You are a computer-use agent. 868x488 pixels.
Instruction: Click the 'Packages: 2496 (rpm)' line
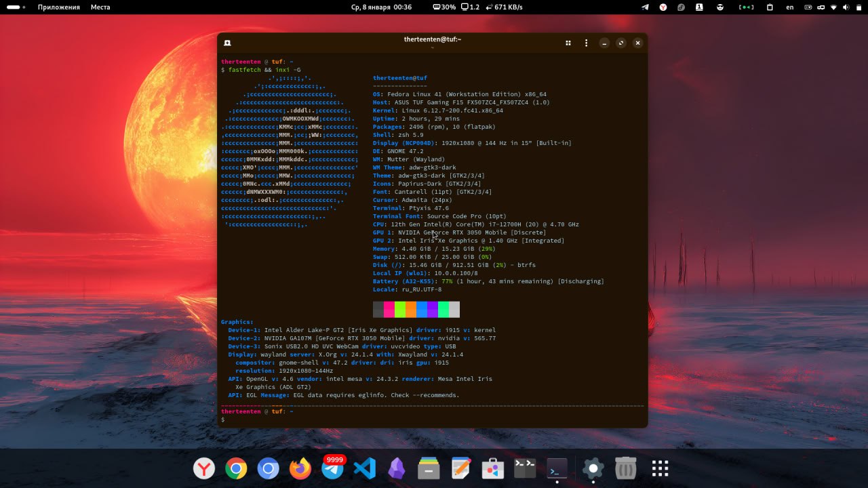tap(434, 127)
